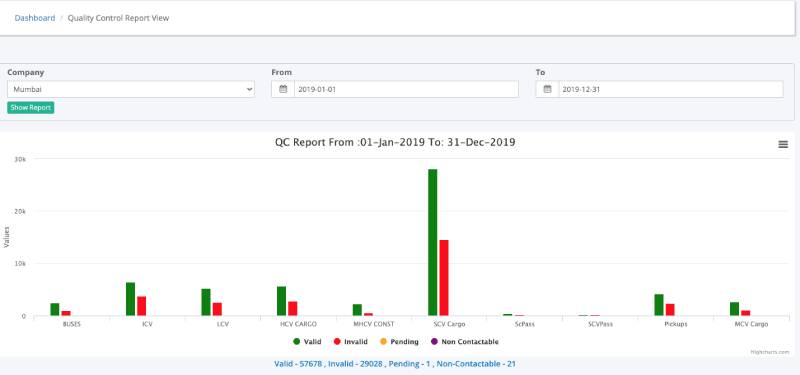The height and width of the screenshot is (375, 800).
Task: Click the SCVPass axis label
Action: click(x=601, y=324)
